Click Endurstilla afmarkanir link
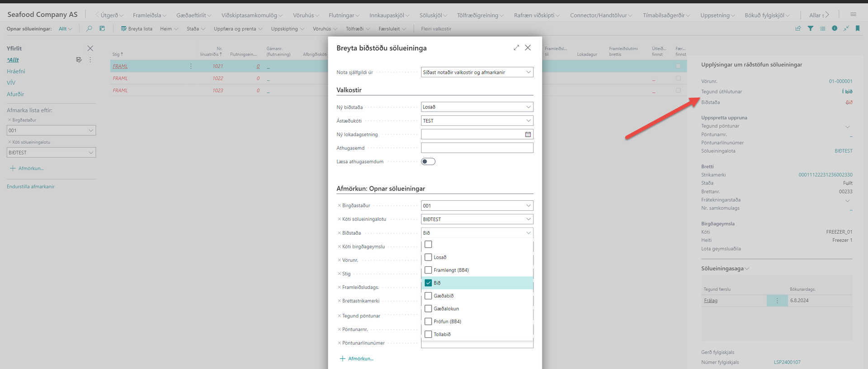 31,187
